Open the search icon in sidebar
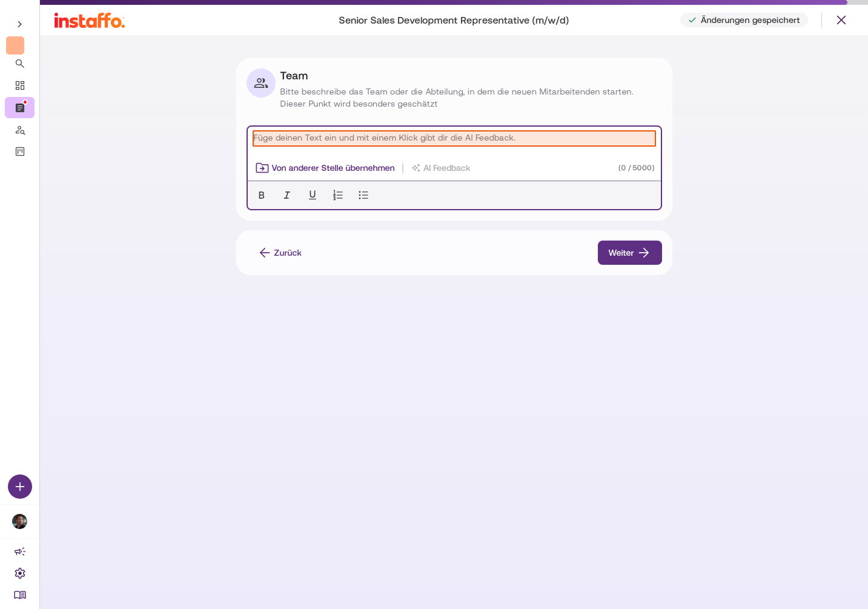868x609 pixels. point(20,64)
